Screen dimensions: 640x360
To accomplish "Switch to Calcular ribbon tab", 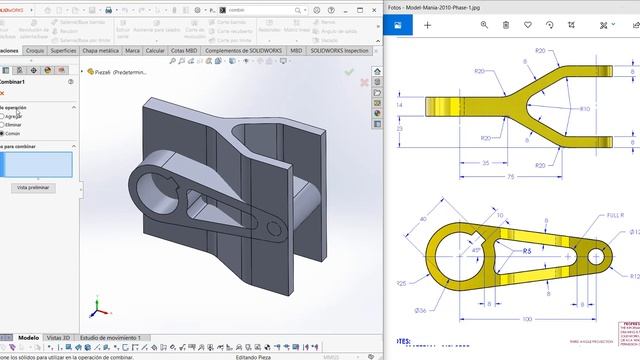I will pyautogui.click(x=155, y=51).
